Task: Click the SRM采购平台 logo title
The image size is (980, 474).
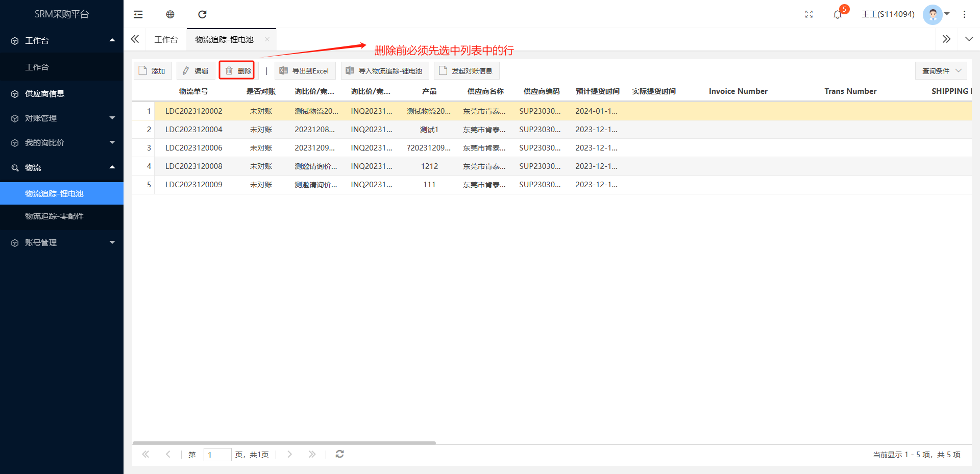Action: click(x=62, y=14)
